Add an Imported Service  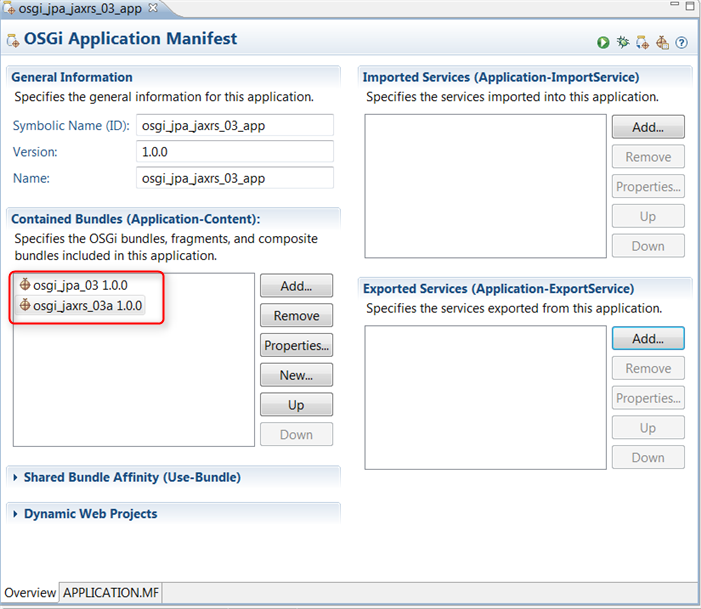point(648,127)
